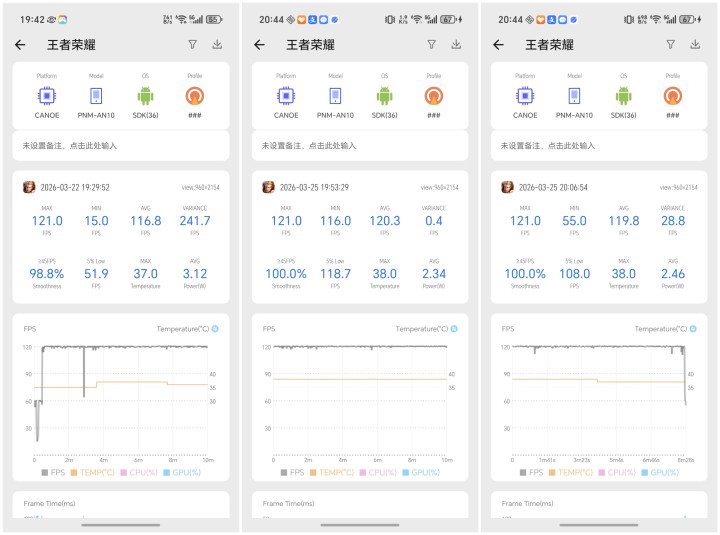This screenshot has width=720, height=535.
Task: Tap game avatar beside 2026-03-25 19:53:29
Action: pyautogui.click(x=268, y=187)
